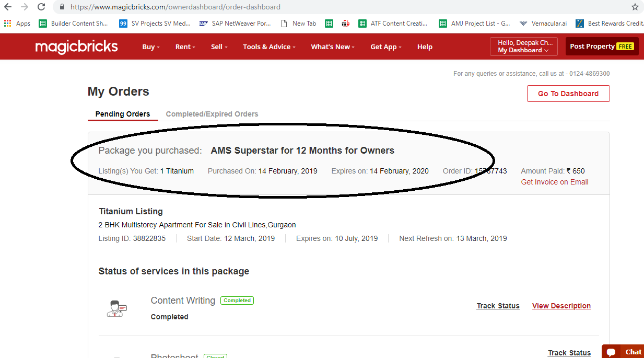Viewport: 644px width, 358px height.
Task: Open the Vernacular.ai bookmark
Action: click(x=543, y=24)
